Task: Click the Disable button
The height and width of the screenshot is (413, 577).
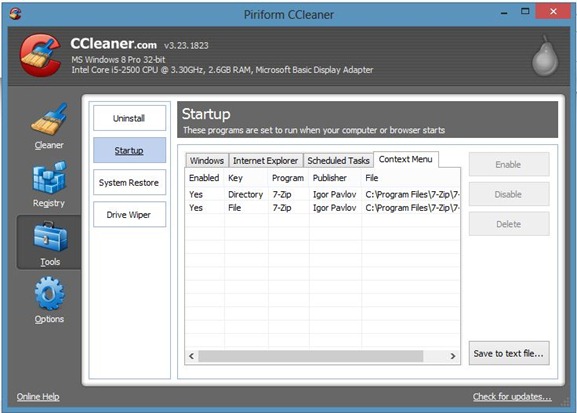Action: pos(509,194)
